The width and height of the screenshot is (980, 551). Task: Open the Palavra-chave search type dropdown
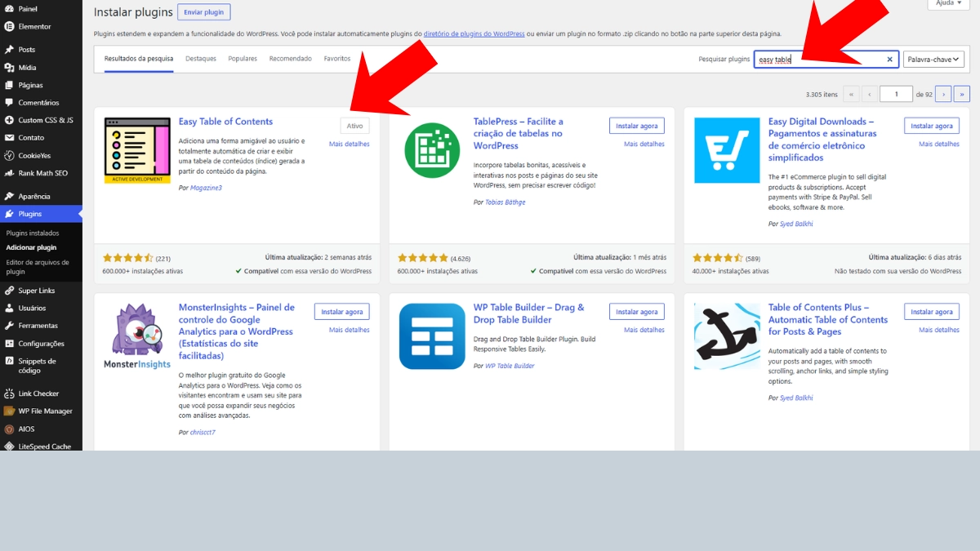934,60
